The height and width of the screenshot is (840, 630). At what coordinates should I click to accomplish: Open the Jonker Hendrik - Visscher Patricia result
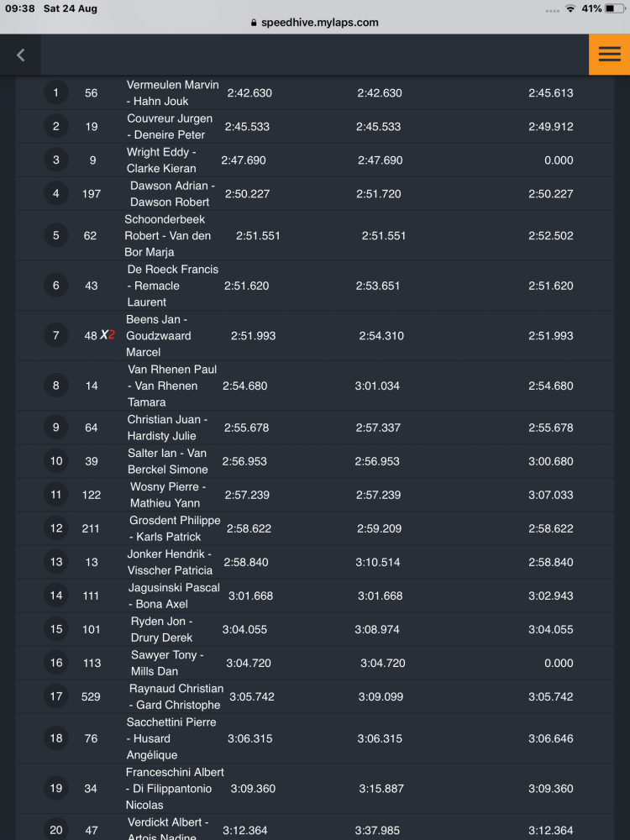tap(315, 561)
